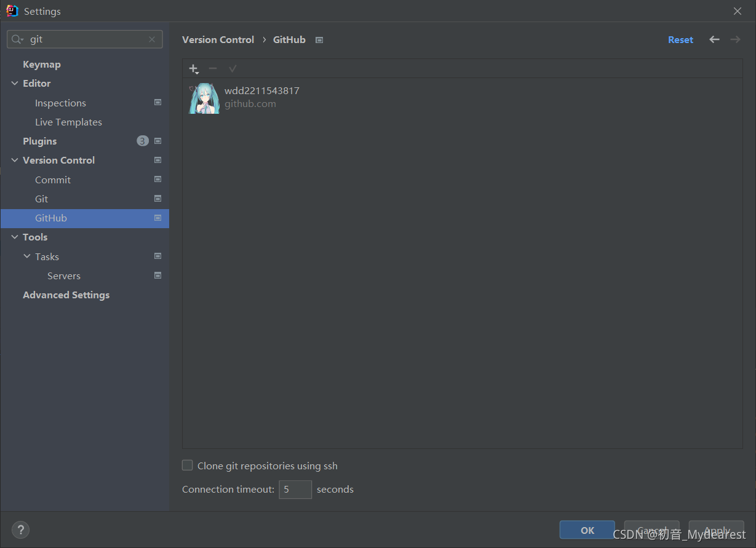Image resolution: width=756 pixels, height=548 pixels.
Task: Open the Servers settings page
Action: [x=64, y=276]
